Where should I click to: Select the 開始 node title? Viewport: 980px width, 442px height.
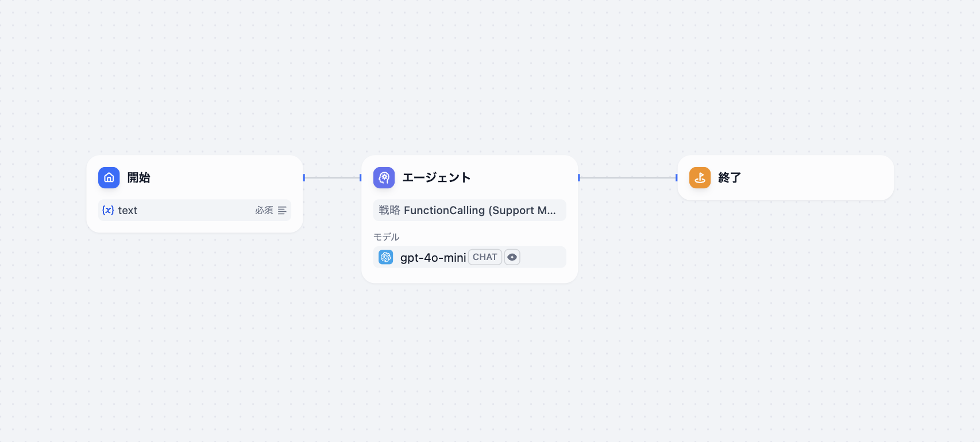tap(138, 178)
